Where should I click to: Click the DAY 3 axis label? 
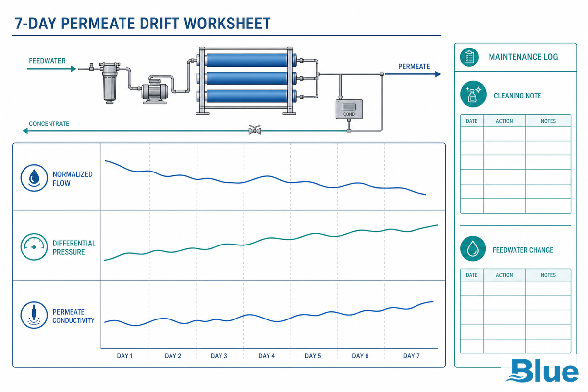pyautogui.click(x=219, y=356)
